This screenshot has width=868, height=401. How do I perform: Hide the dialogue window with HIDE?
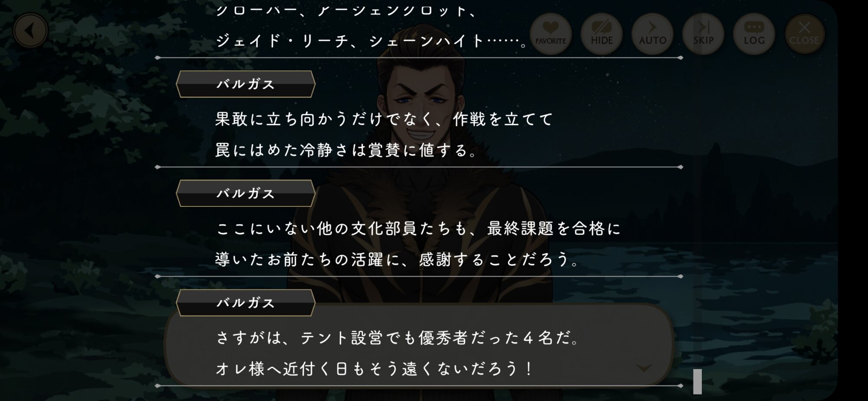(x=602, y=34)
